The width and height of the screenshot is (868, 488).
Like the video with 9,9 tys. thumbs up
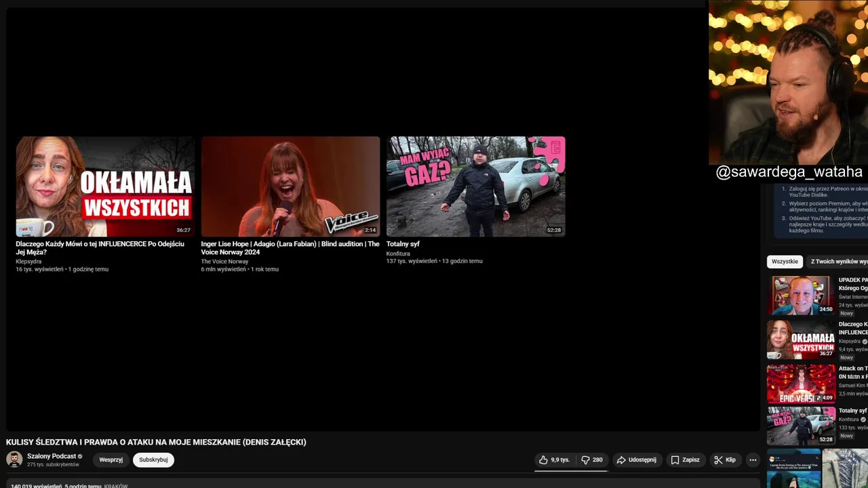[x=555, y=460]
